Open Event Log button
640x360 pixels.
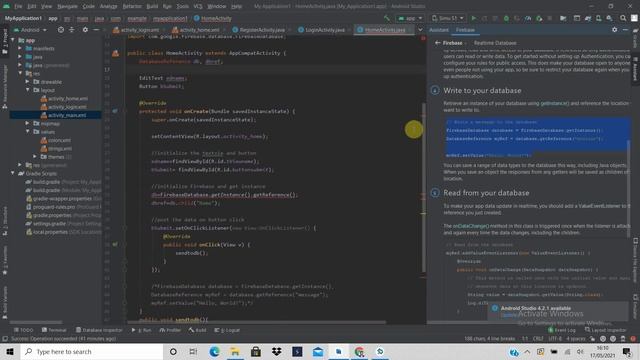pyautogui.click(x=562, y=330)
